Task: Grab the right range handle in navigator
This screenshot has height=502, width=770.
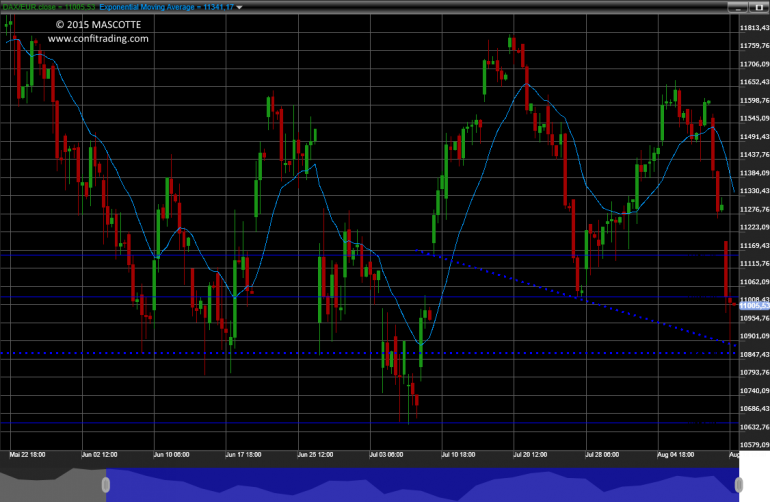Action: tap(739, 485)
